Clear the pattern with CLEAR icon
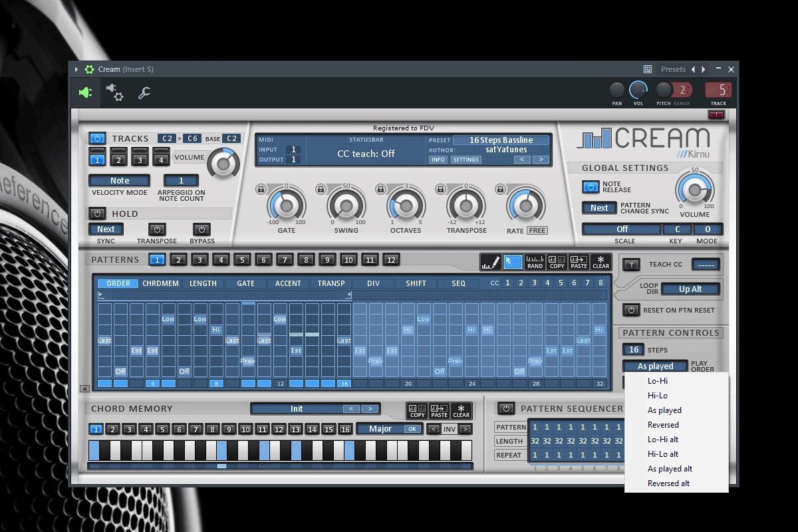 click(600, 262)
